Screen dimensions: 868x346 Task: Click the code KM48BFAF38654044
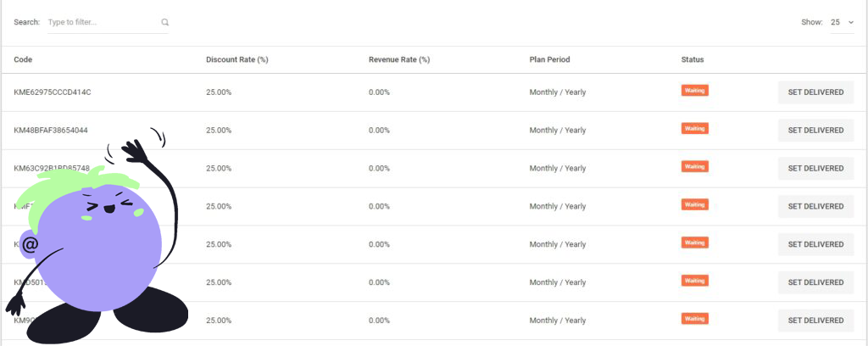[x=51, y=131]
